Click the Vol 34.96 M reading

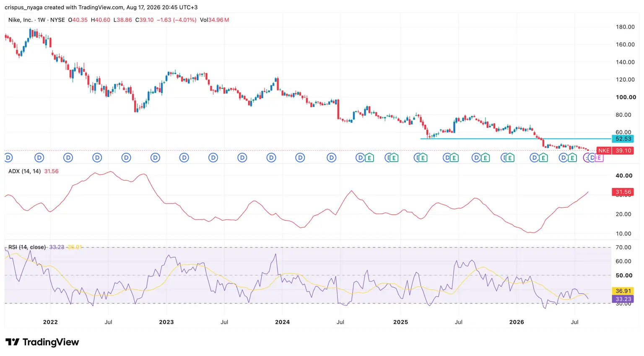click(214, 20)
